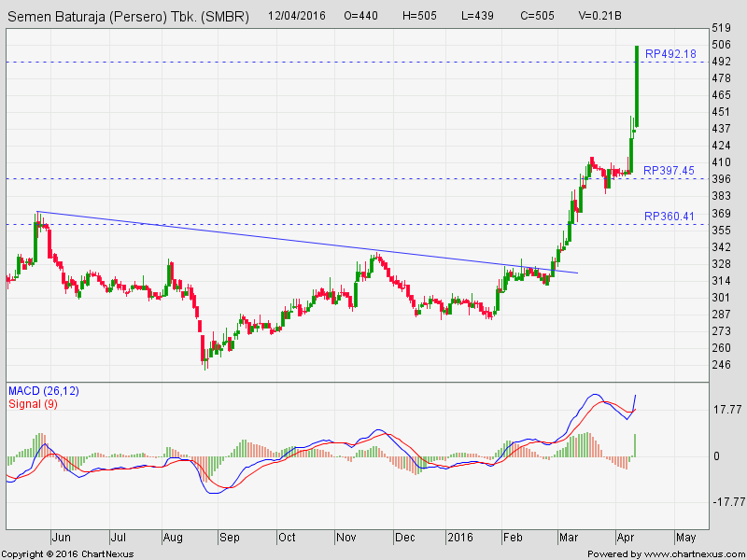Image resolution: width=747 pixels, height=560 pixels.
Task: Click the Copyright © 2016 ChartNexus notice
Action: 67,554
